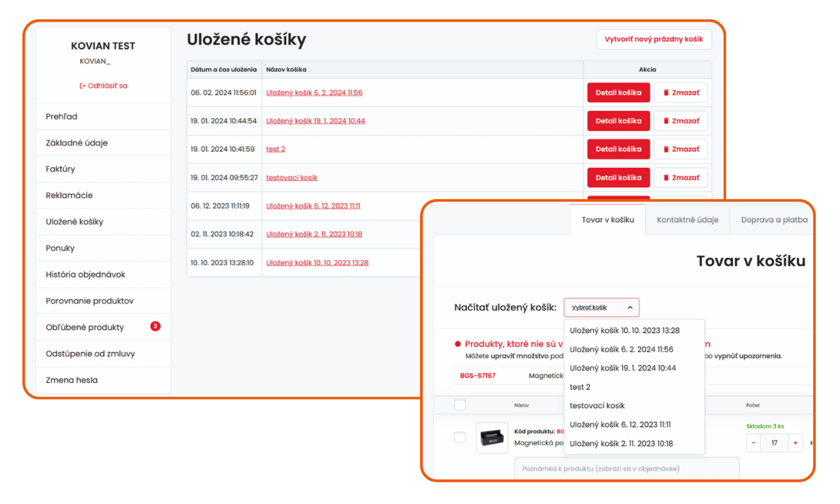Click the magnetic product thumbnail image
The image size is (840, 504).
tap(492, 437)
